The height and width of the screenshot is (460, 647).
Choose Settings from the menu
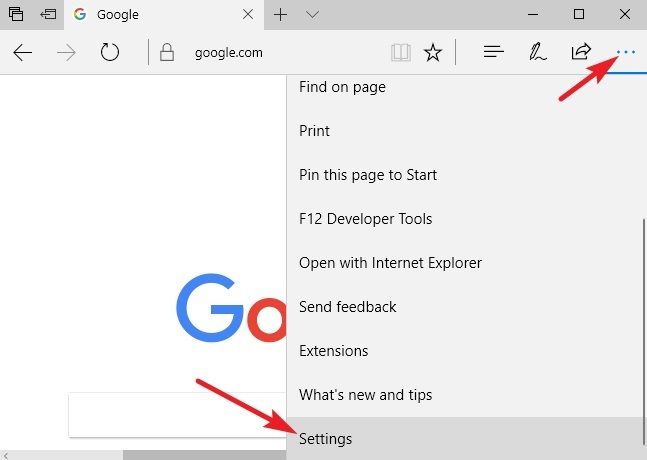click(x=326, y=438)
